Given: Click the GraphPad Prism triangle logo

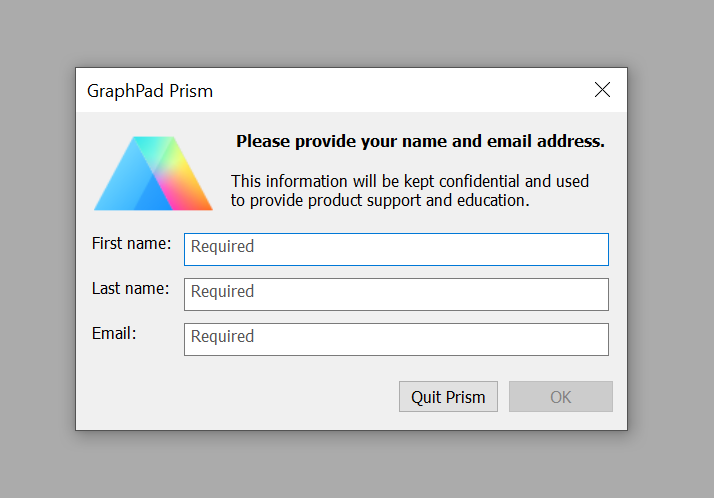Looking at the screenshot, I should (x=153, y=175).
